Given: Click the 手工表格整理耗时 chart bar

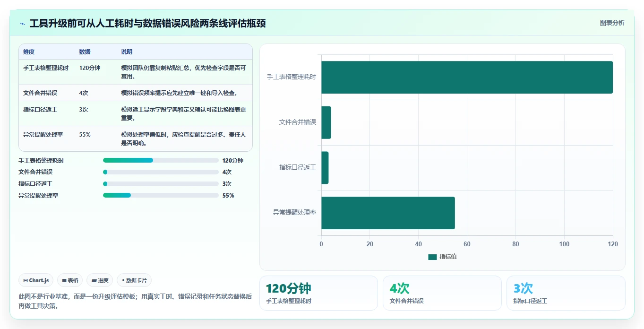Looking at the screenshot, I should coord(467,77).
